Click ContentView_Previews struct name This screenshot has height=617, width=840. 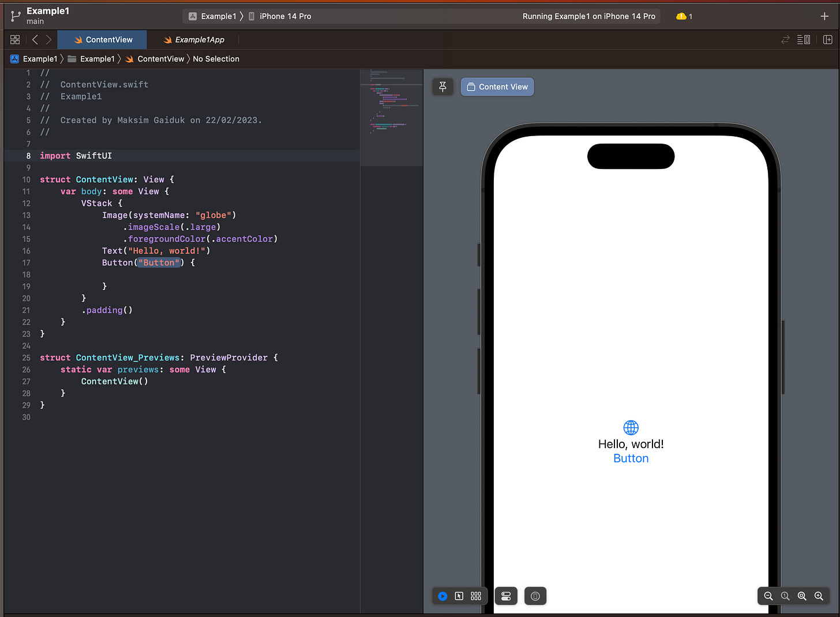coord(127,358)
